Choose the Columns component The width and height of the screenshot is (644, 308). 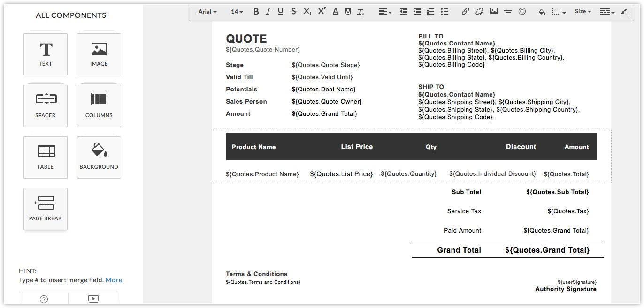99,106
